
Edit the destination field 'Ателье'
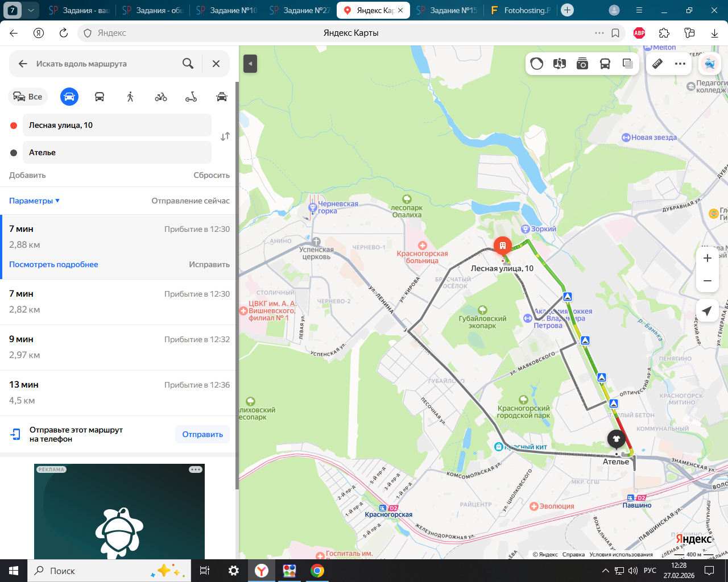117,152
